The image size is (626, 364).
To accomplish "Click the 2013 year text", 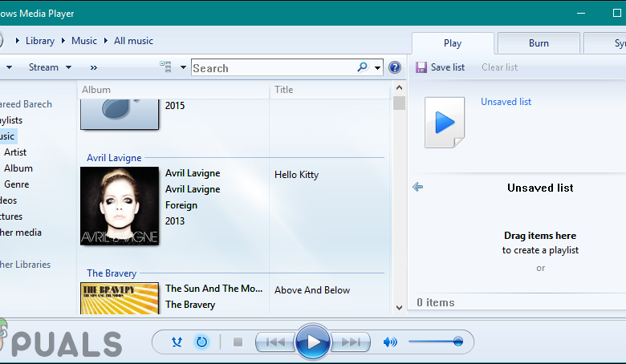I will click(x=175, y=220).
